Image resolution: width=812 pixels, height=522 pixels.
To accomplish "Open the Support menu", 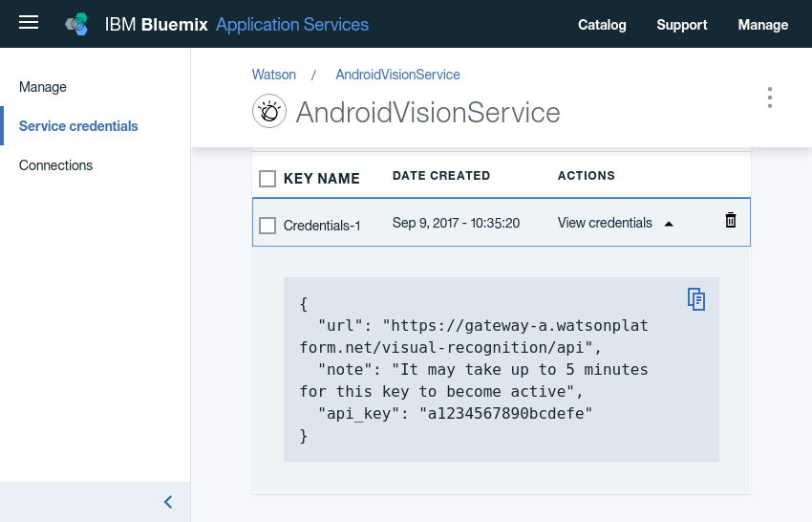I will click(x=682, y=25).
